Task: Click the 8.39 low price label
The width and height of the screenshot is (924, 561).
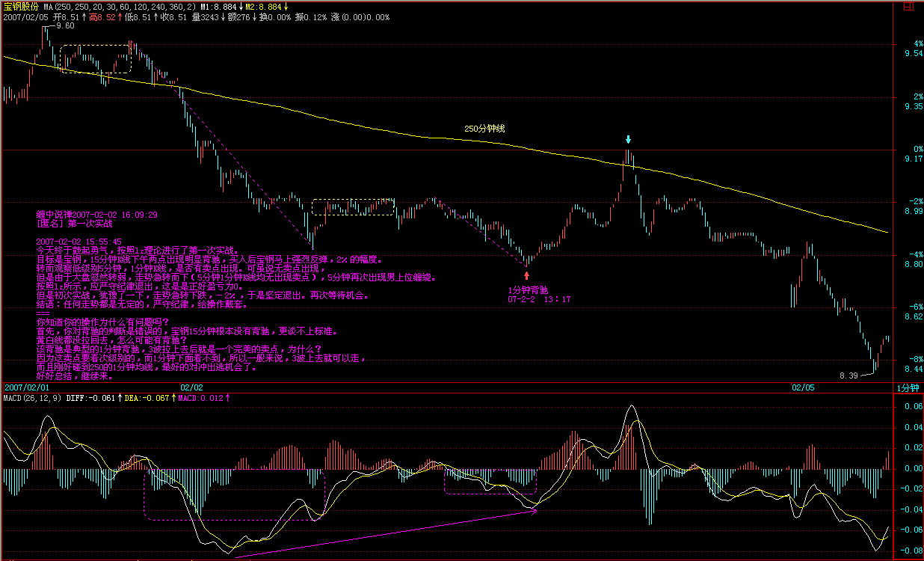Action: pyautogui.click(x=848, y=375)
